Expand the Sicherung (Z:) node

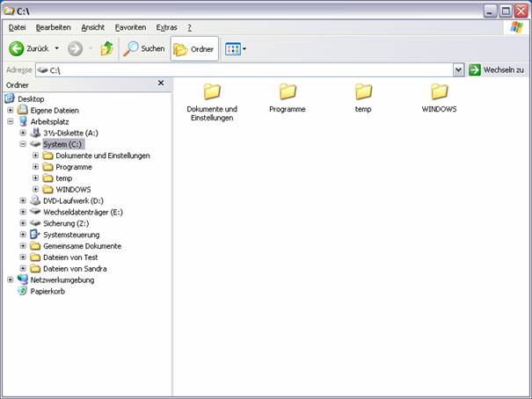[x=23, y=223]
